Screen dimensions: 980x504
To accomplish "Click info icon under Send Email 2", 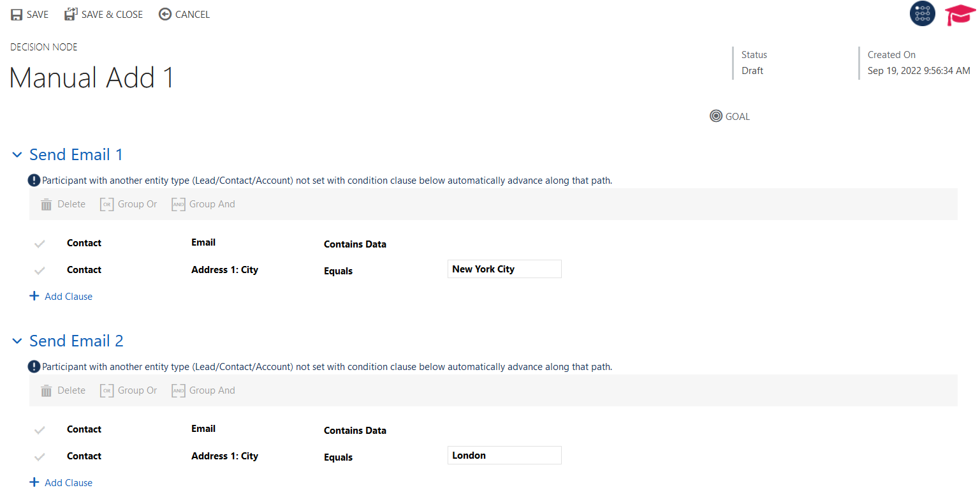I will click(34, 367).
